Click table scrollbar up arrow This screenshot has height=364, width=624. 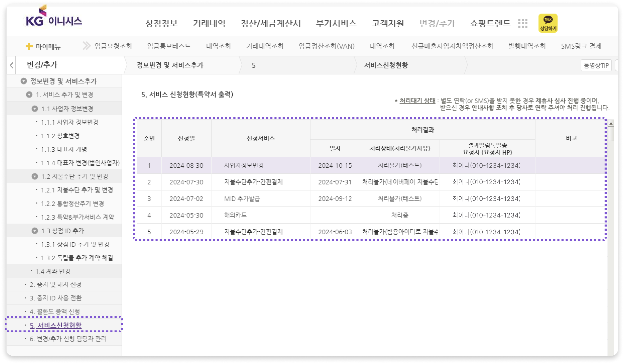[x=611, y=123]
